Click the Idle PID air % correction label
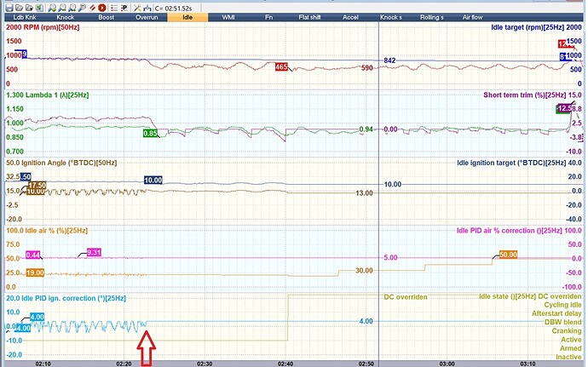This screenshot has height=367, width=588. (x=510, y=231)
